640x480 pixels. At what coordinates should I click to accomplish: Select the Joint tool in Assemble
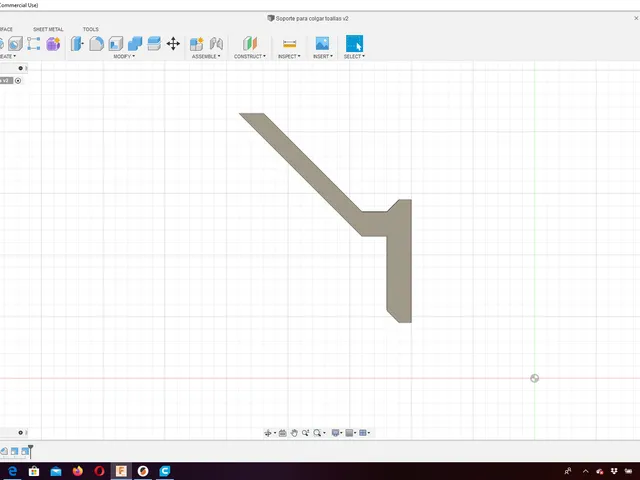click(x=216, y=44)
